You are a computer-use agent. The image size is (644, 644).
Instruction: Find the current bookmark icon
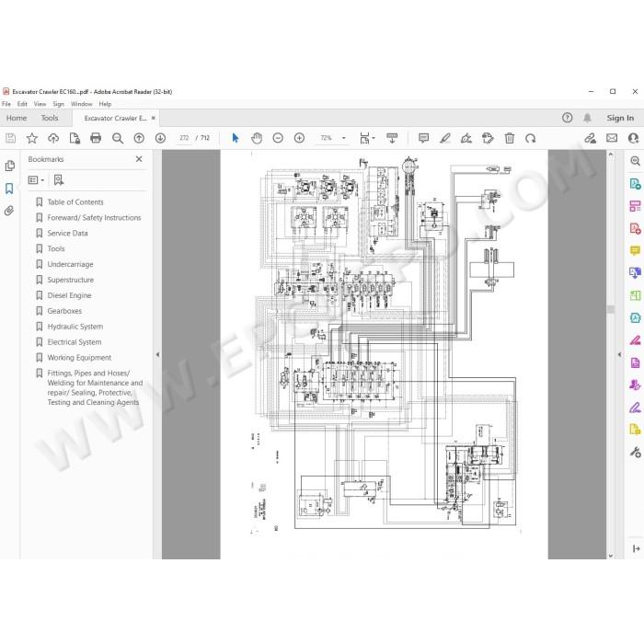coord(59,180)
